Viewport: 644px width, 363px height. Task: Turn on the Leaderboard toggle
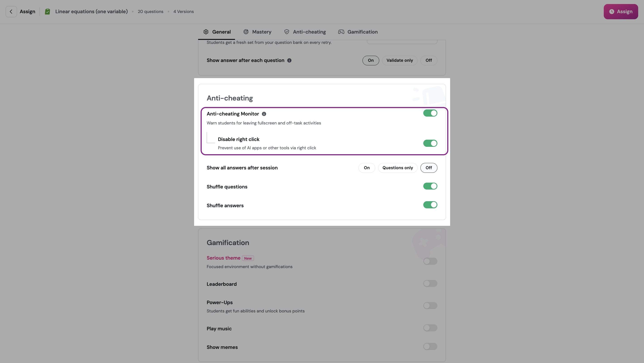(430, 284)
